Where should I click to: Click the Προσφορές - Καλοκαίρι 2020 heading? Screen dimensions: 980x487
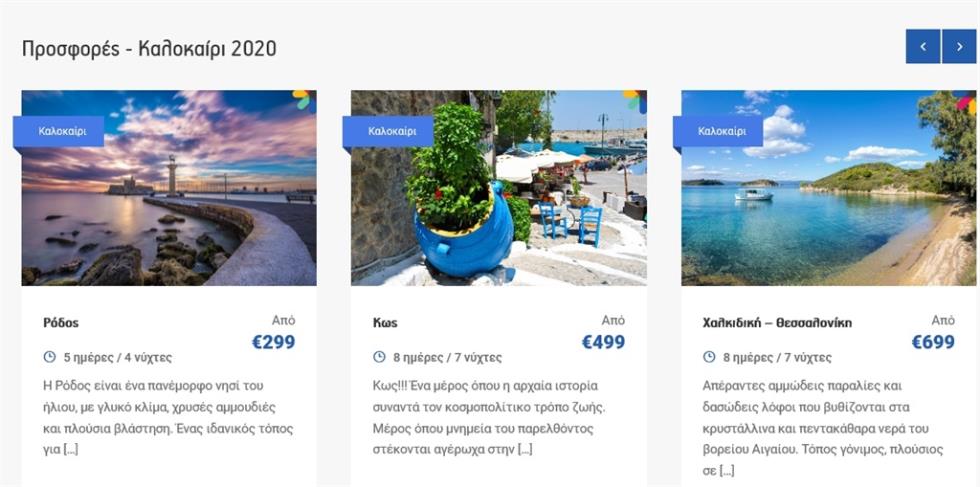(x=149, y=49)
